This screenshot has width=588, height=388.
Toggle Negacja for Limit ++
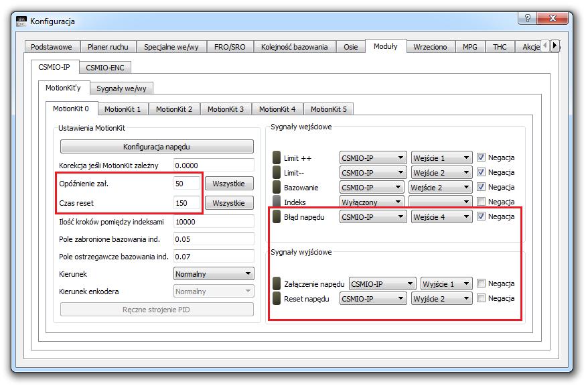tap(481, 157)
